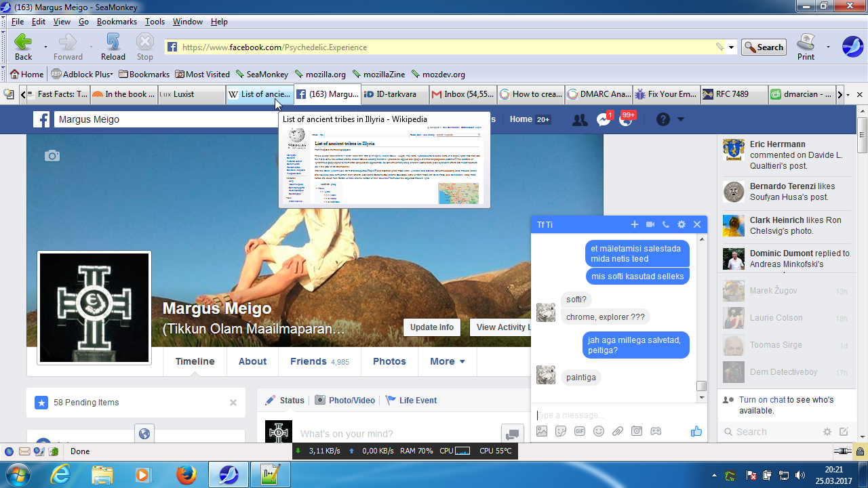This screenshot has height=488, width=868.
Task: Click the Turn on chat link
Action: pos(762,400)
